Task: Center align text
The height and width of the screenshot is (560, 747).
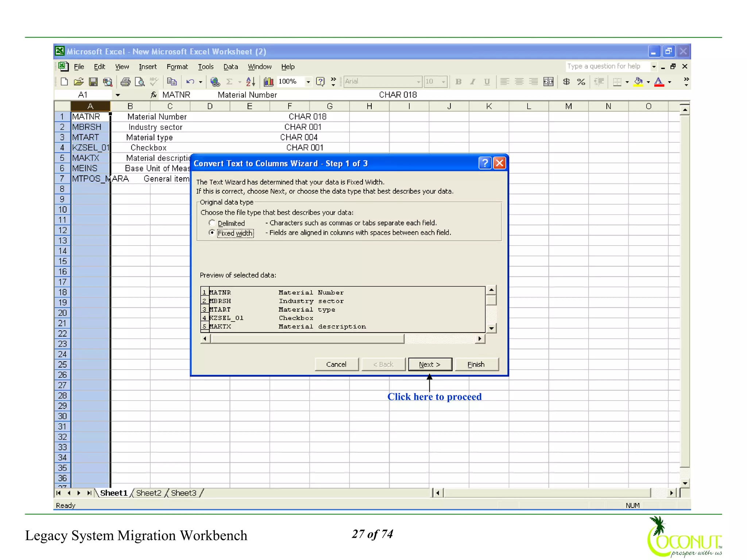Action: click(x=519, y=82)
